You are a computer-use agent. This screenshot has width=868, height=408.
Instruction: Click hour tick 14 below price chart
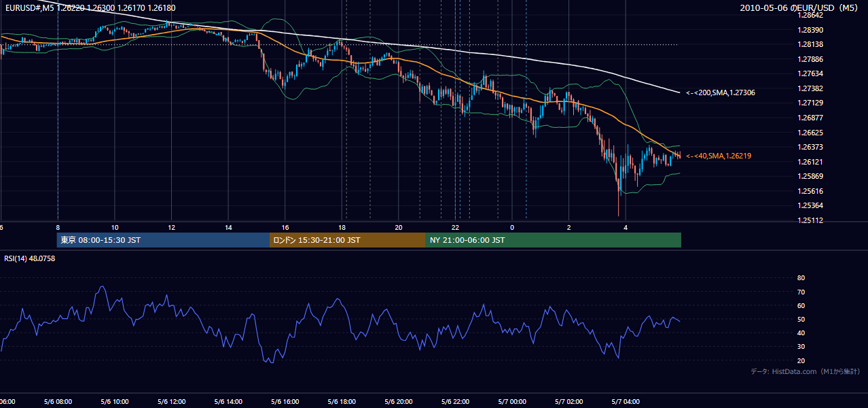pyautogui.click(x=228, y=227)
